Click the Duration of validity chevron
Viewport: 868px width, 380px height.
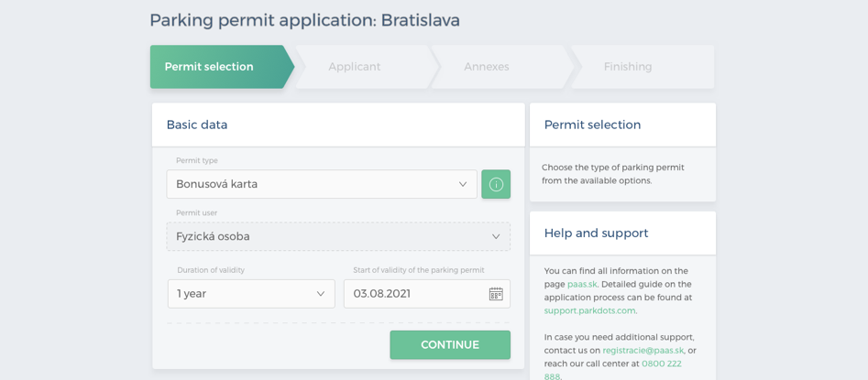321,294
